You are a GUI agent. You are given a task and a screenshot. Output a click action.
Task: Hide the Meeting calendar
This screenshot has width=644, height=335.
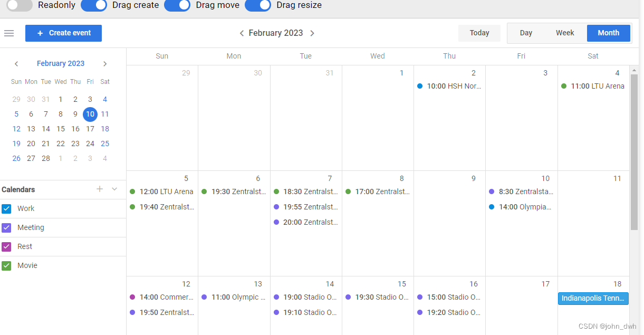[7, 227]
